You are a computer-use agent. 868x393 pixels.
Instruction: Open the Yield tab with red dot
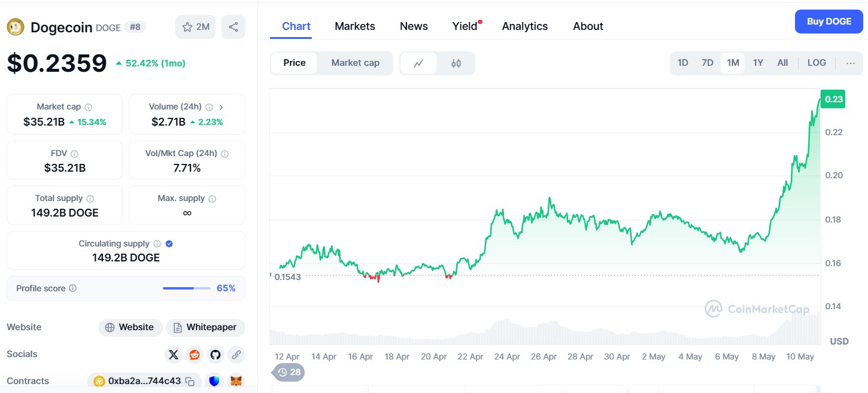click(x=465, y=26)
